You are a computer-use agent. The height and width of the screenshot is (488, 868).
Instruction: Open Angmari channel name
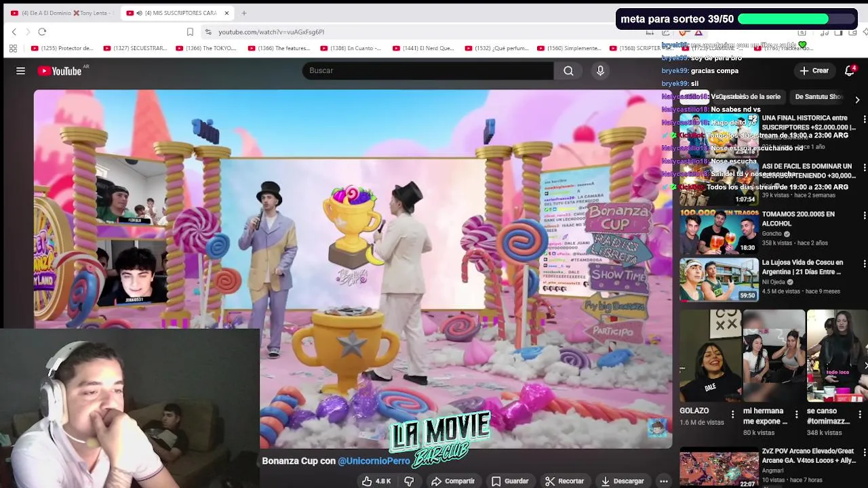pyautogui.click(x=774, y=470)
